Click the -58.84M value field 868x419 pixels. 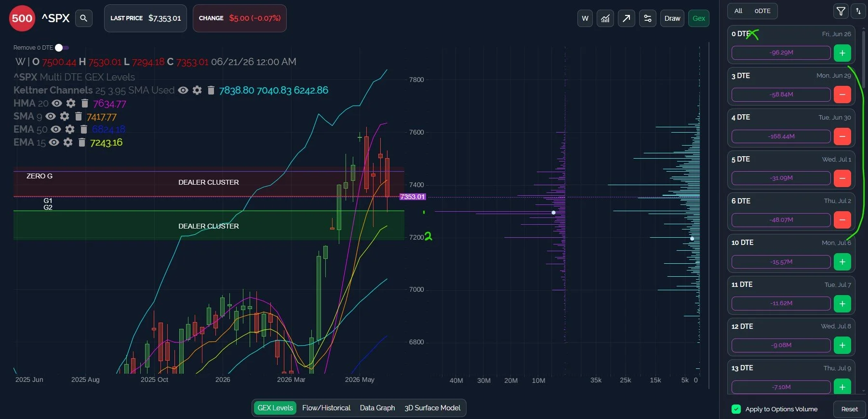[781, 95]
